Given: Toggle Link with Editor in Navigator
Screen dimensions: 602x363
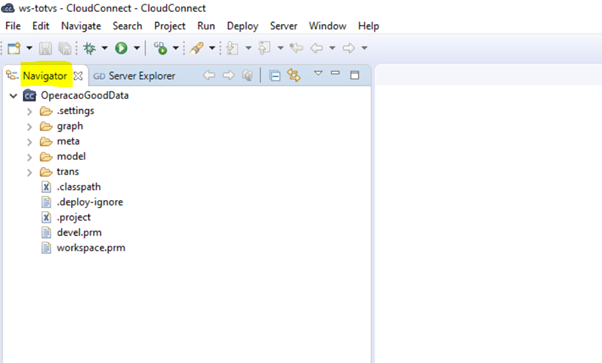Looking at the screenshot, I should pos(294,75).
